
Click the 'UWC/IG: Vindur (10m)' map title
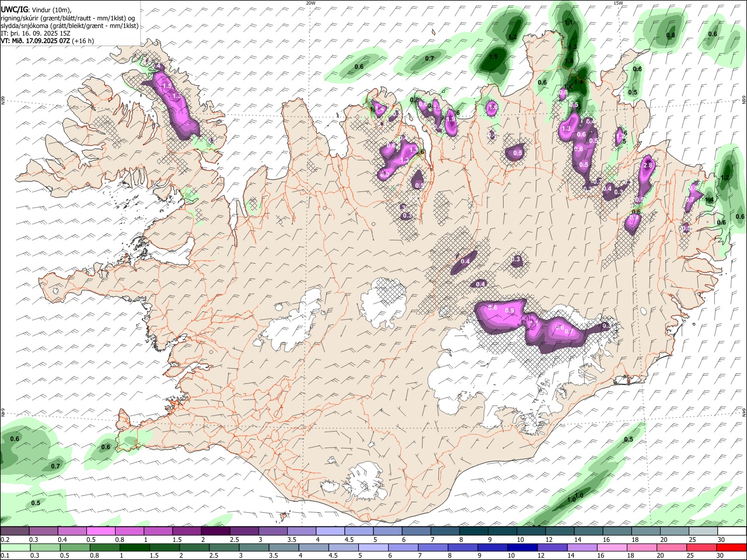(x=36, y=9)
